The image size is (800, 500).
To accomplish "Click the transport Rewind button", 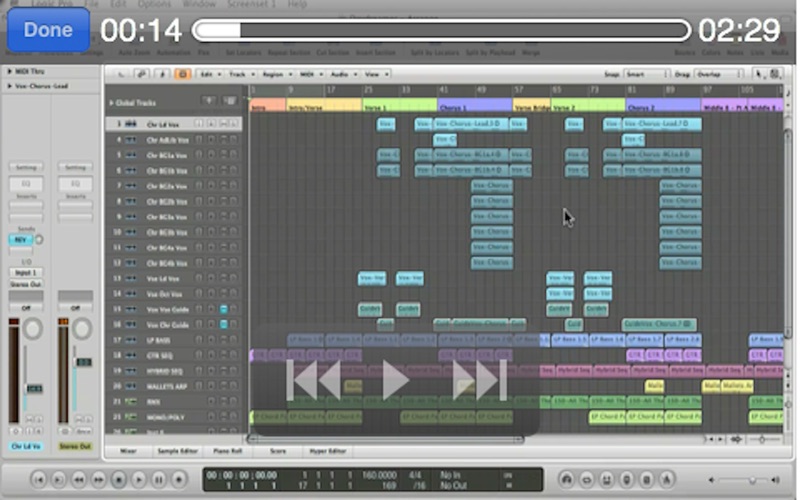I will pyautogui.click(x=79, y=480).
